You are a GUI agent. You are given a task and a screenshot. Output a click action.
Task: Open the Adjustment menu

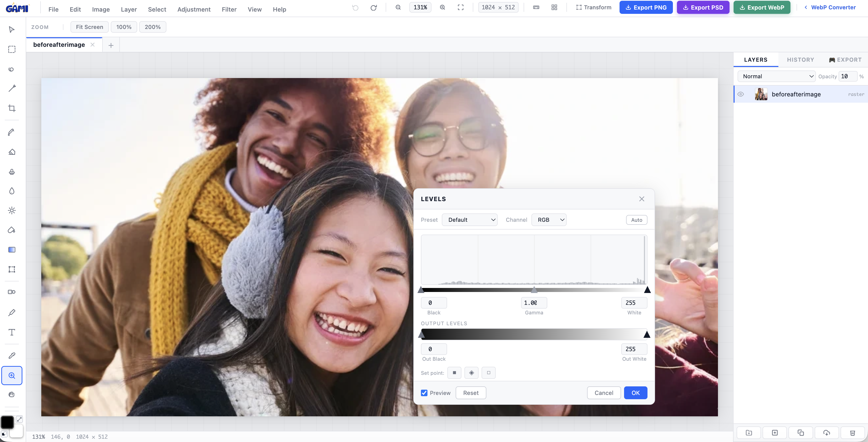coord(194,9)
